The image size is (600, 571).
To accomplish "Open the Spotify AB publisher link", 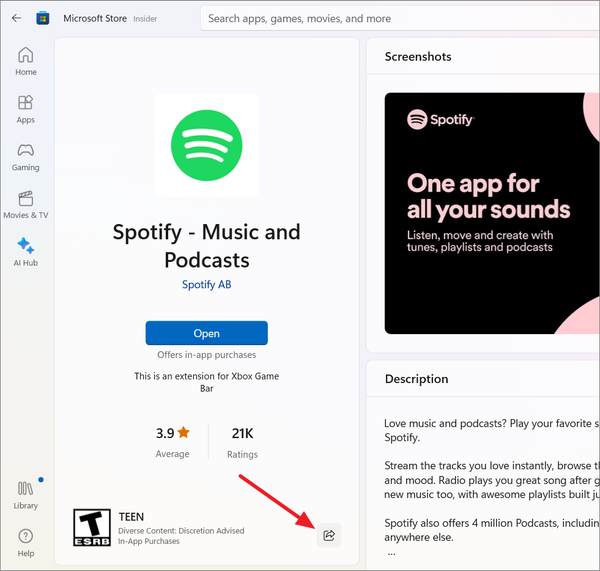I will tap(207, 284).
